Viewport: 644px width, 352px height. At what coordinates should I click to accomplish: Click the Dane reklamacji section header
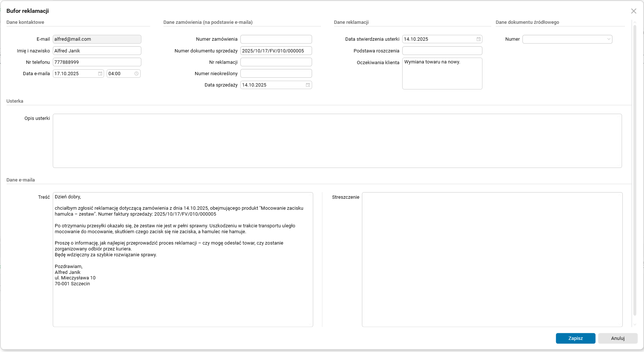351,22
